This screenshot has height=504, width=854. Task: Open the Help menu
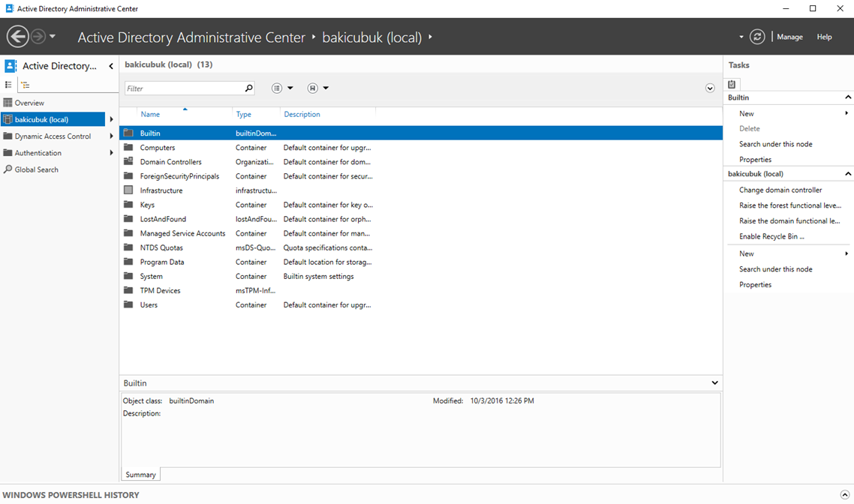tap(824, 37)
